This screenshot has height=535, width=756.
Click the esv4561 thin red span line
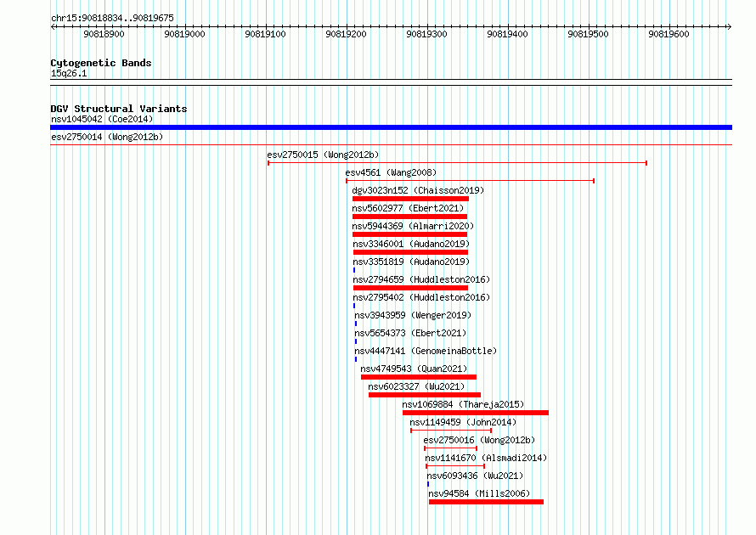coord(470,181)
